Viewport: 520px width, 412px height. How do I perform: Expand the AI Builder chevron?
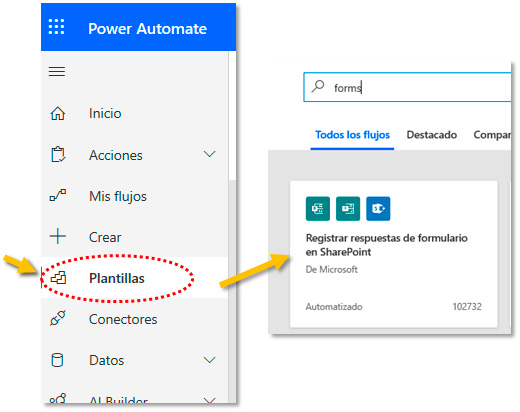click(209, 400)
